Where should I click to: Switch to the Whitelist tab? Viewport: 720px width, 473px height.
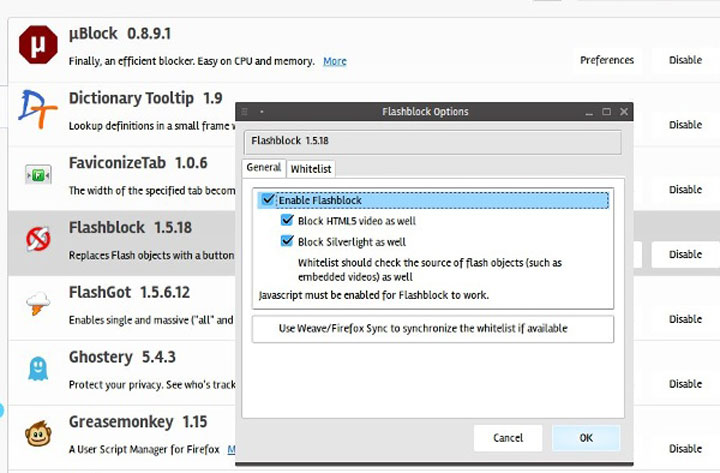coord(311,169)
